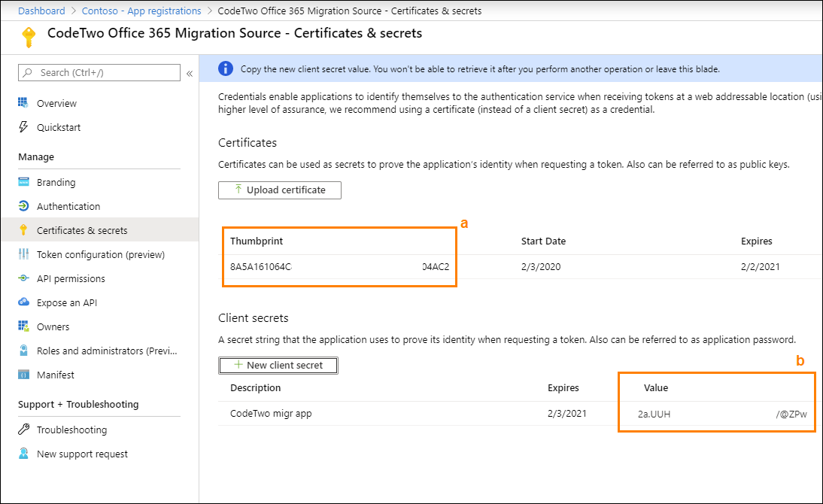The height and width of the screenshot is (504, 823).
Task: Click the current breadcrumb CodeTwo Office 365 Migration Source
Action: (350, 11)
